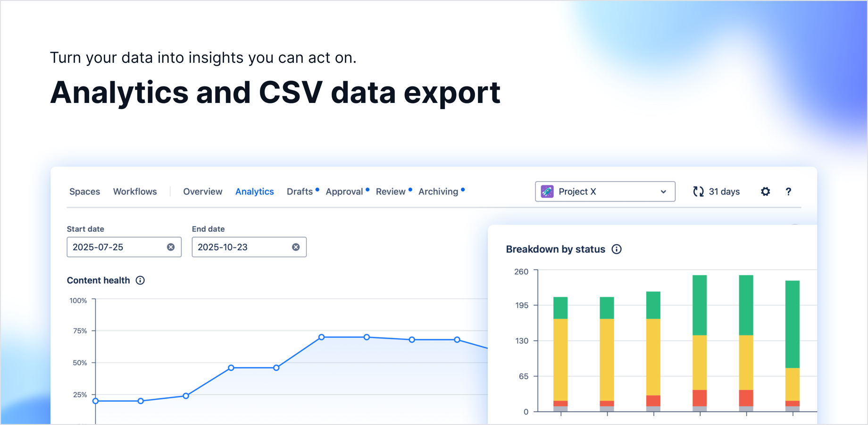Open the Archiving section
This screenshot has width=868, height=425.
click(439, 191)
